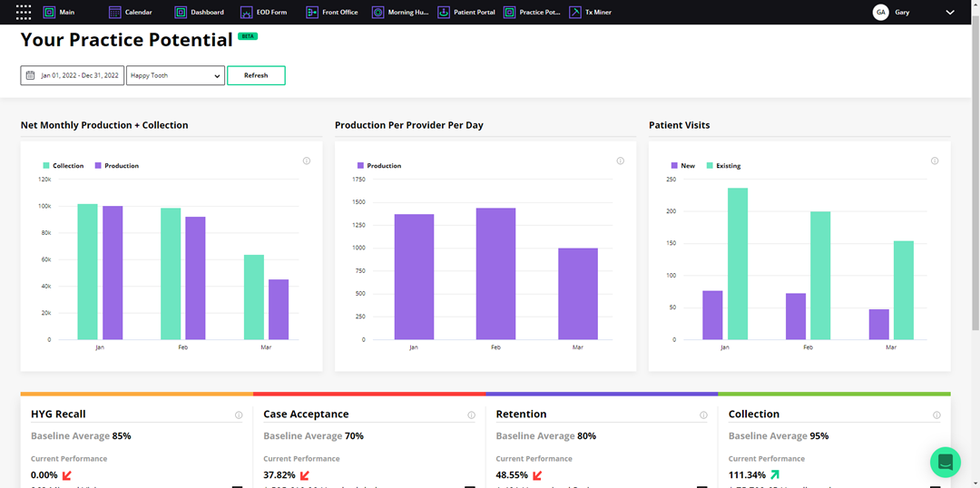Expand the Happy Tooth practice dropdown
Viewport: 980px width, 488px height.
pyautogui.click(x=175, y=76)
